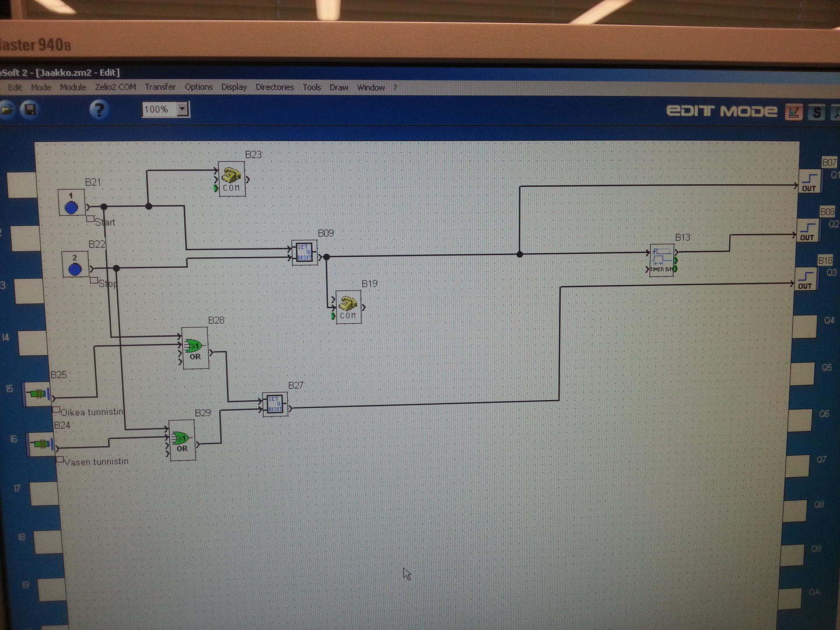Click the B27 Set/Reset block
Viewport: 840px width, 630px height.
click(x=275, y=404)
